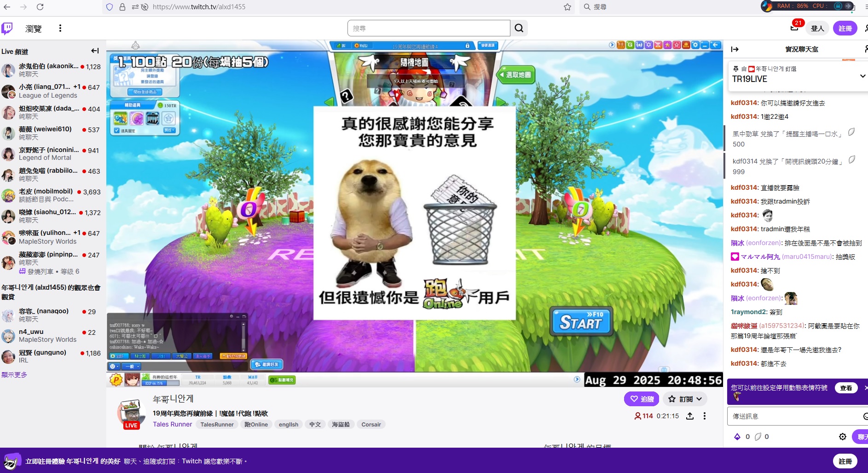868x473 pixels.
Task: Open the 瀏覽 browse tab
Action: (x=33, y=29)
